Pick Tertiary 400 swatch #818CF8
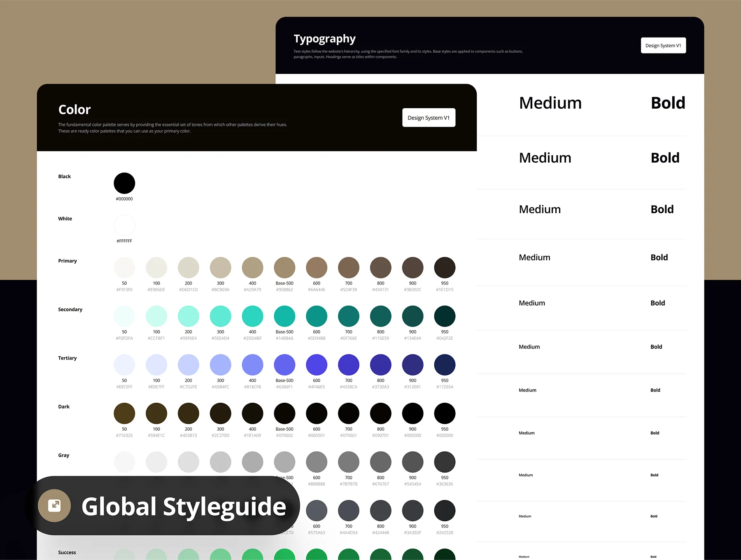The height and width of the screenshot is (560, 741). coord(252,365)
